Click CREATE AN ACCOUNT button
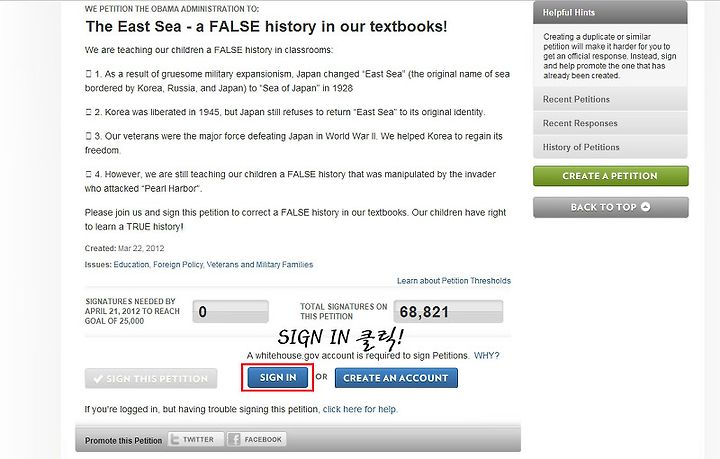Viewport: 720px width, 459px height. pos(396,378)
